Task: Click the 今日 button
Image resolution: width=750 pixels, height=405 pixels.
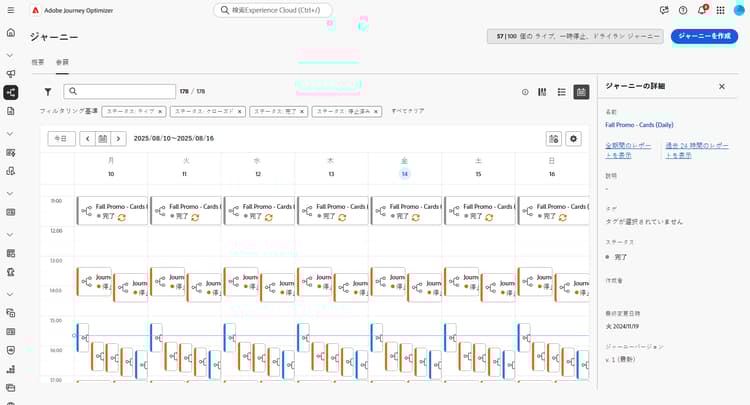Action: click(x=61, y=139)
